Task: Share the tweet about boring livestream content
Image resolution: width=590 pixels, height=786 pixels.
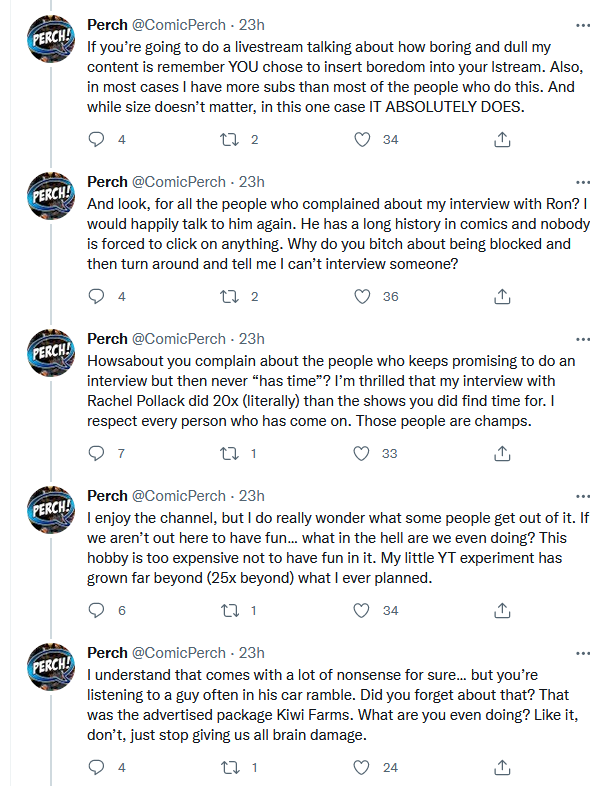Action: pyautogui.click(x=502, y=140)
